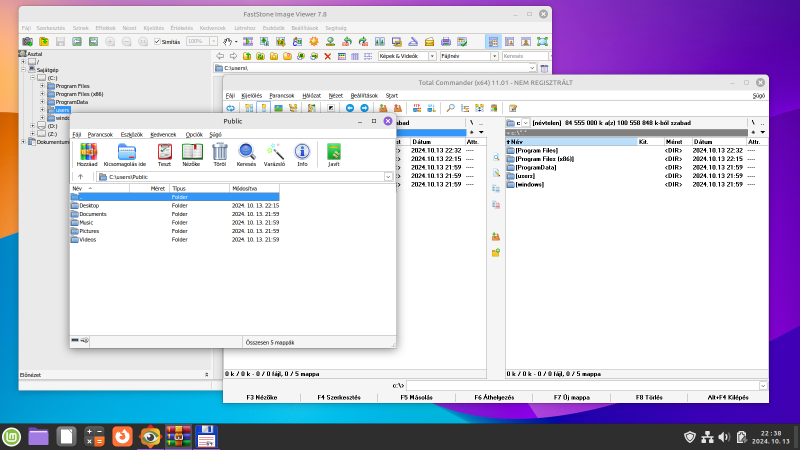
Task: Click the FTP connect icon in Total Commander
Action: point(417,108)
